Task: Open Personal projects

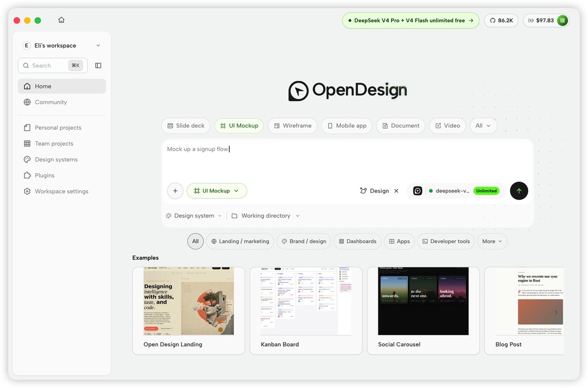Action: 62,128
